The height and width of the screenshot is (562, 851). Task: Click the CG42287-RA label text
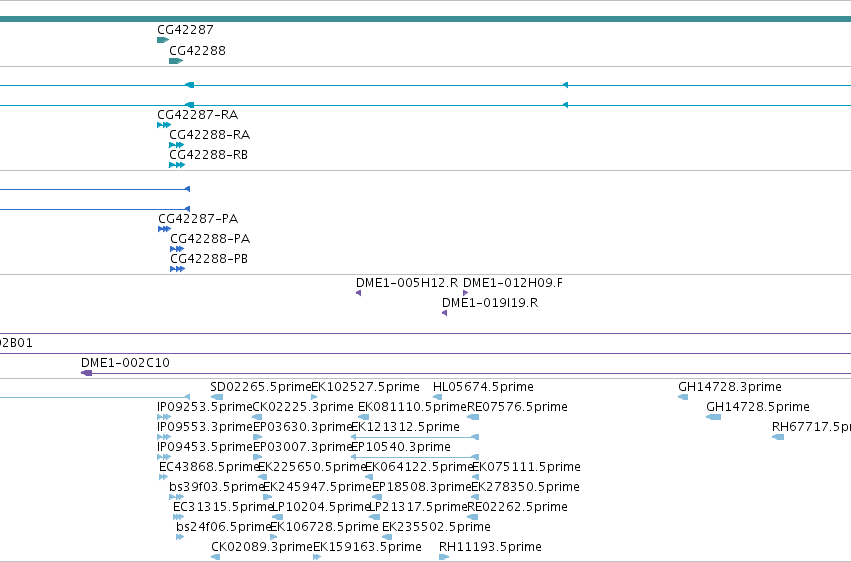pos(198,115)
